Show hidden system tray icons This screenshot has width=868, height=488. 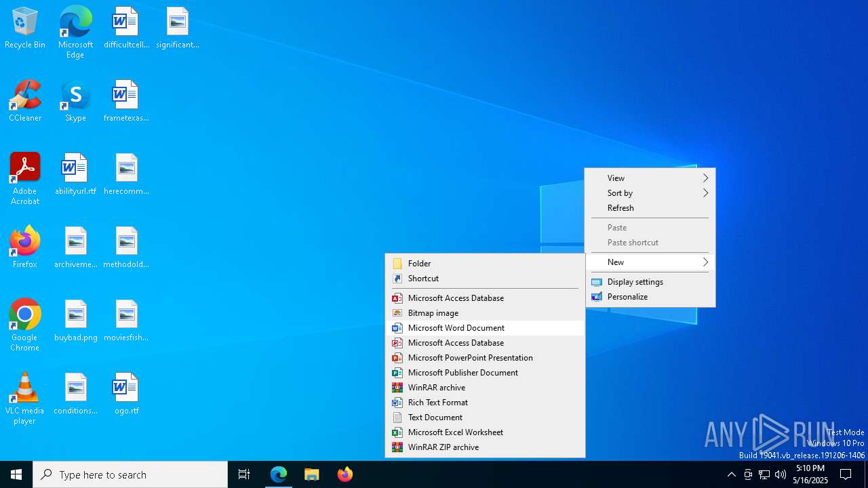[x=731, y=474]
